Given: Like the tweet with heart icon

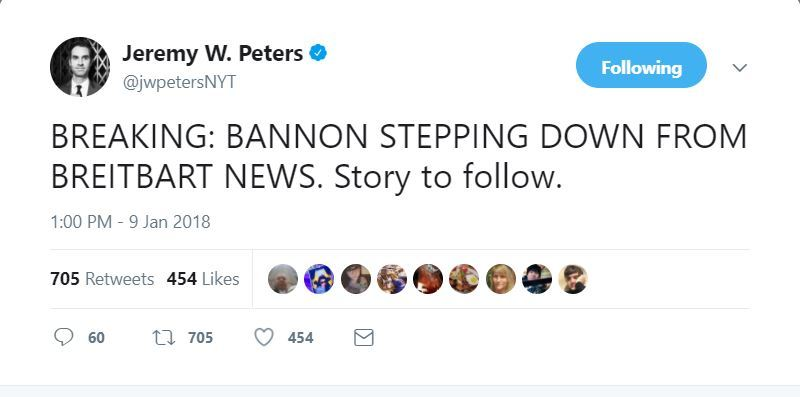Looking at the screenshot, I should click(x=264, y=337).
